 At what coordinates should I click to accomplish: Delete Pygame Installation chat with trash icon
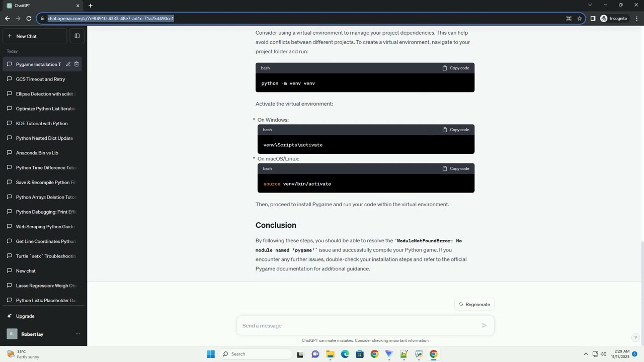[x=76, y=64]
